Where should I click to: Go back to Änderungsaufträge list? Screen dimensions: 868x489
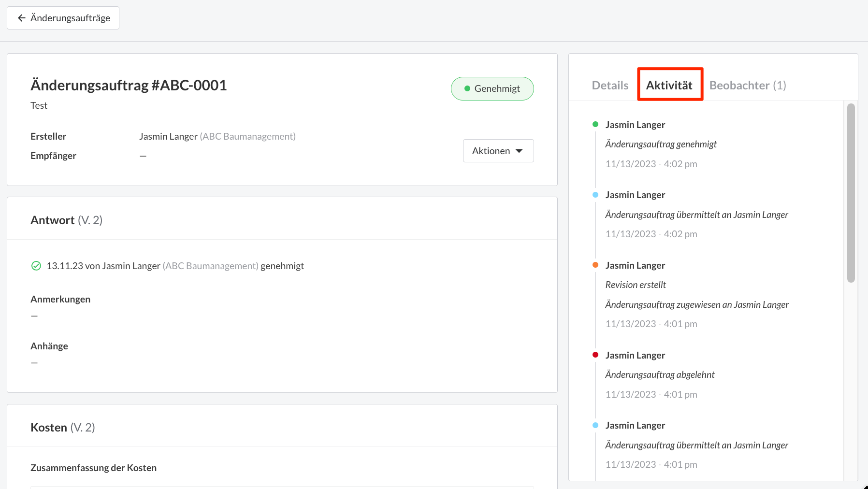pos(70,18)
